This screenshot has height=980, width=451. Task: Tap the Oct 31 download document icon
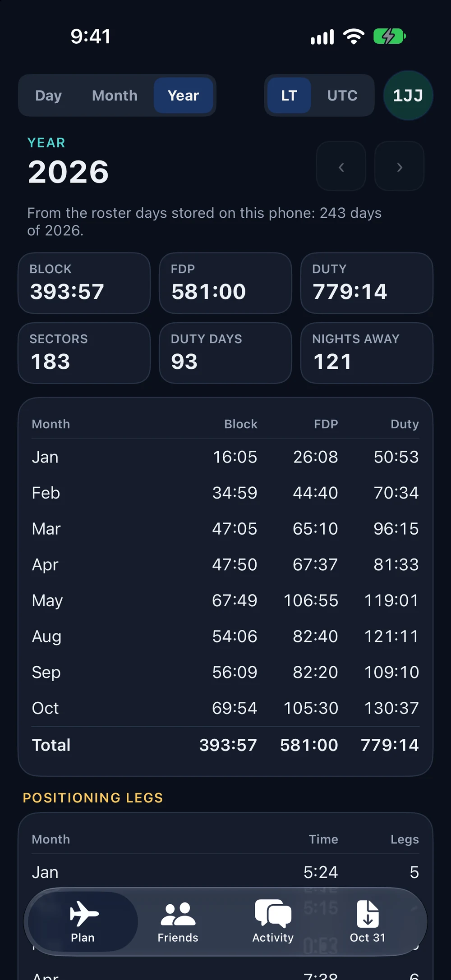[x=368, y=913]
